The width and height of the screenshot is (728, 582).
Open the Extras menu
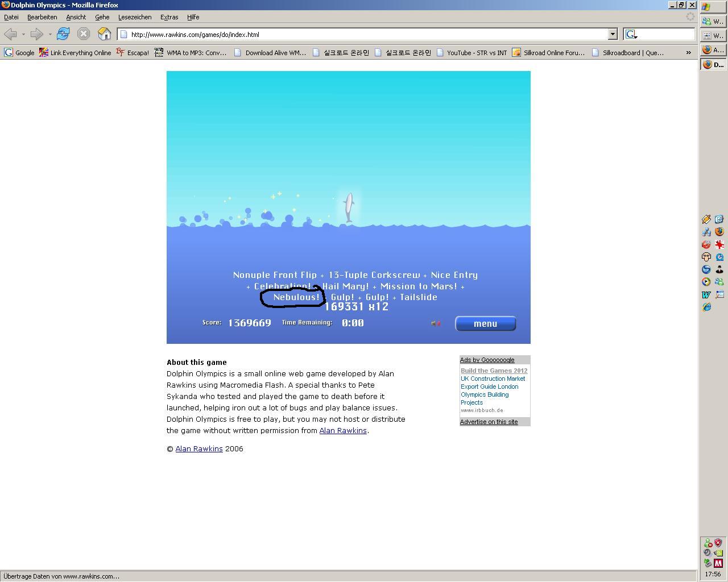pos(169,17)
